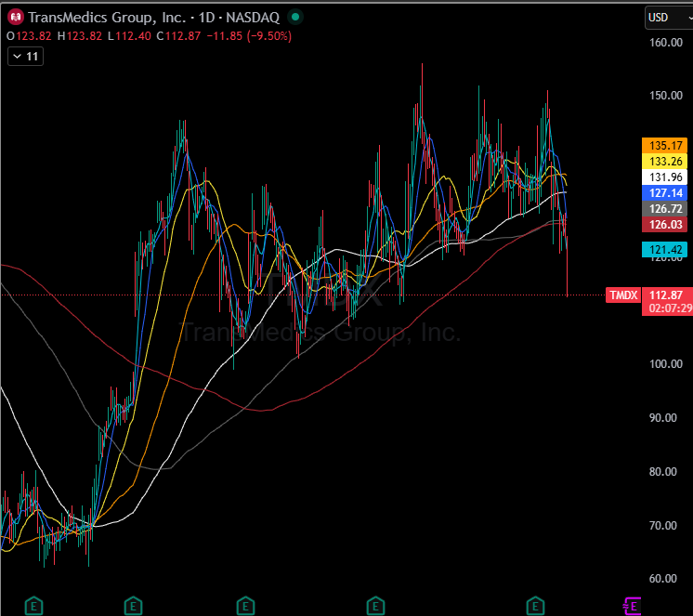Click the red TMDX symbol price tag

coord(623,295)
